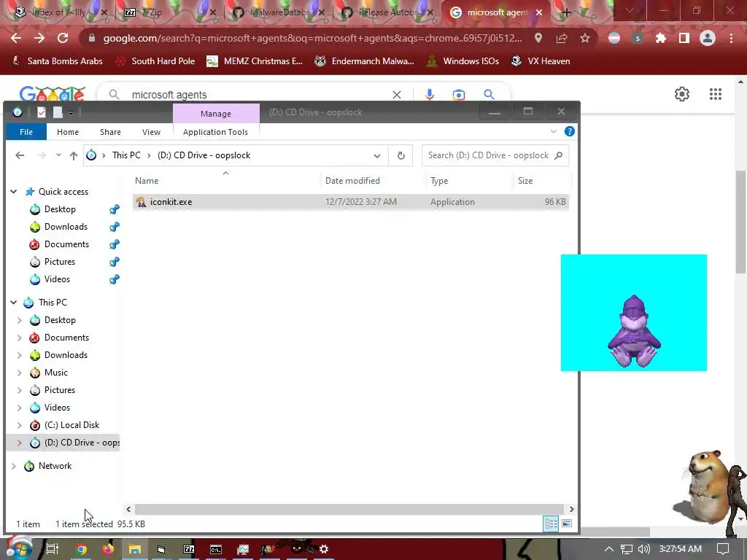
Task: Open the South Hard Pole bookmark
Action: [x=155, y=61]
